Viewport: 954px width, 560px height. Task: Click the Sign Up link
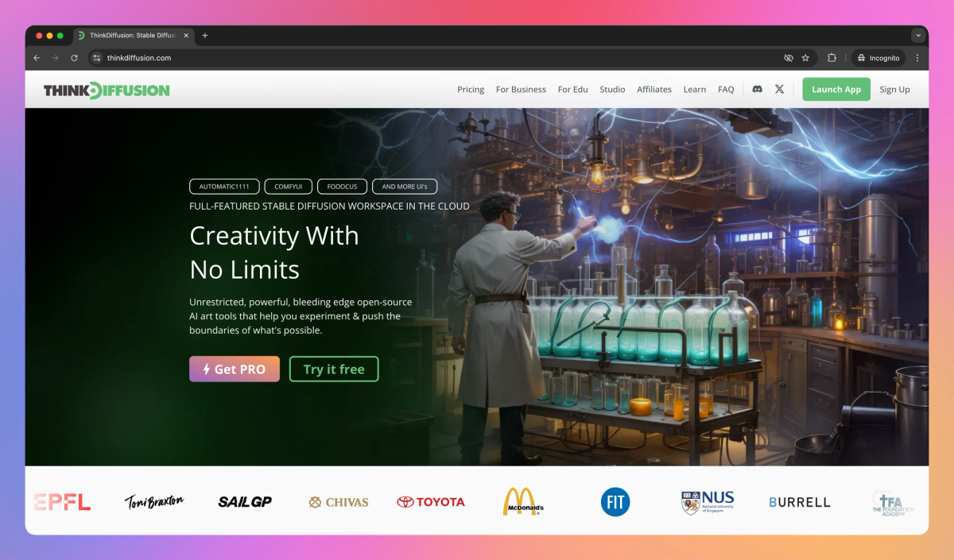[894, 90]
